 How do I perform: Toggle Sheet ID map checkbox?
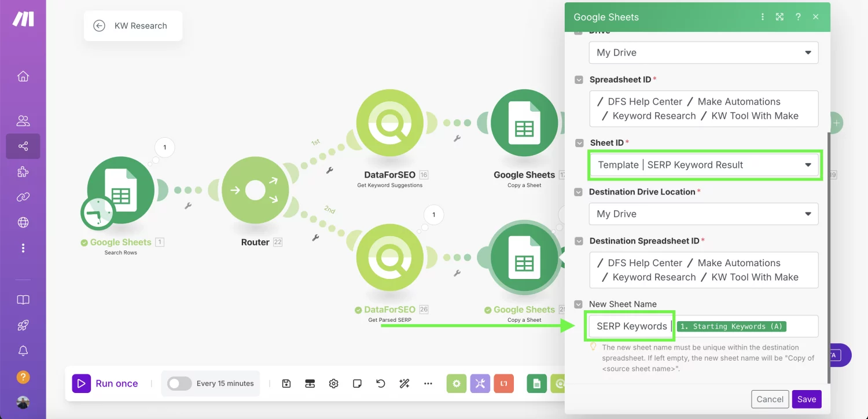click(x=579, y=143)
